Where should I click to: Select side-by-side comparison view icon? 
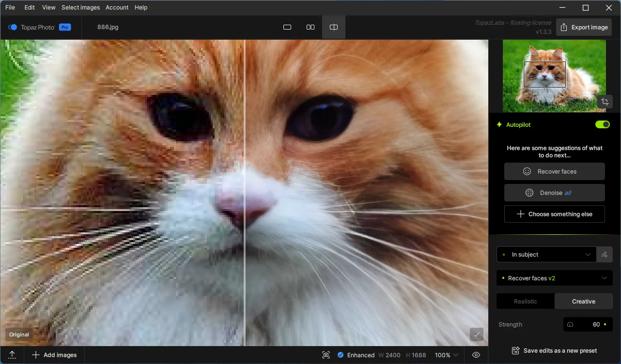click(x=310, y=27)
